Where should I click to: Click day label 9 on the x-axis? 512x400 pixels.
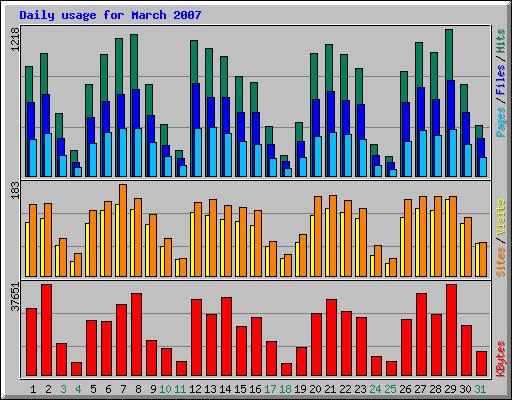[153, 389]
